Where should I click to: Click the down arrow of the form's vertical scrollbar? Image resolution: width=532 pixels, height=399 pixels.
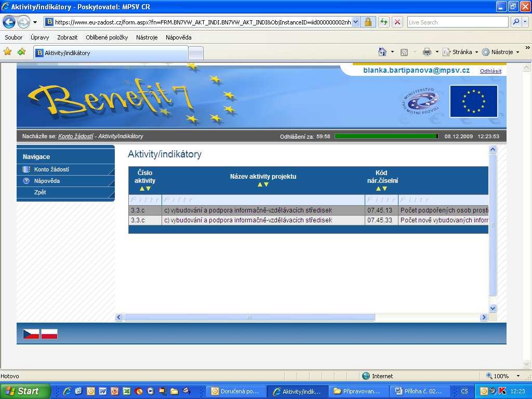pos(493,308)
